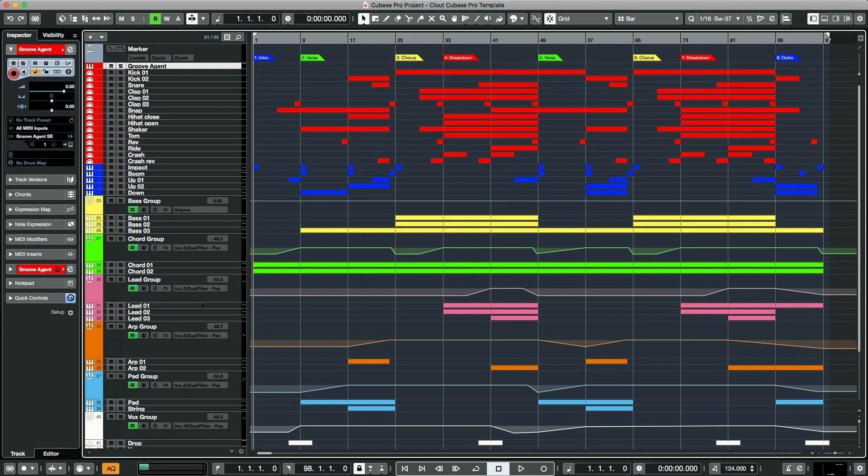
Task: Go to previous marker in transport
Action: (405, 468)
